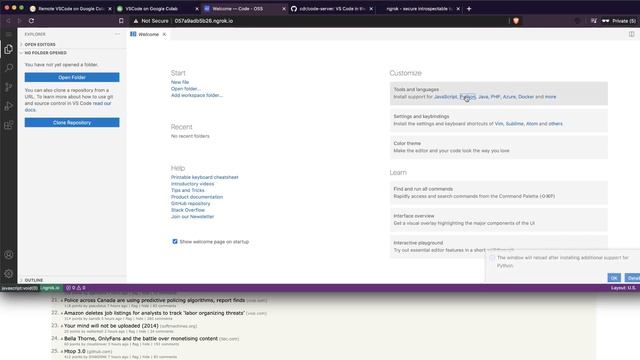640x360 pixels.
Task: Switch to the ngrok secure introspectable tab
Action: pos(418,9)
